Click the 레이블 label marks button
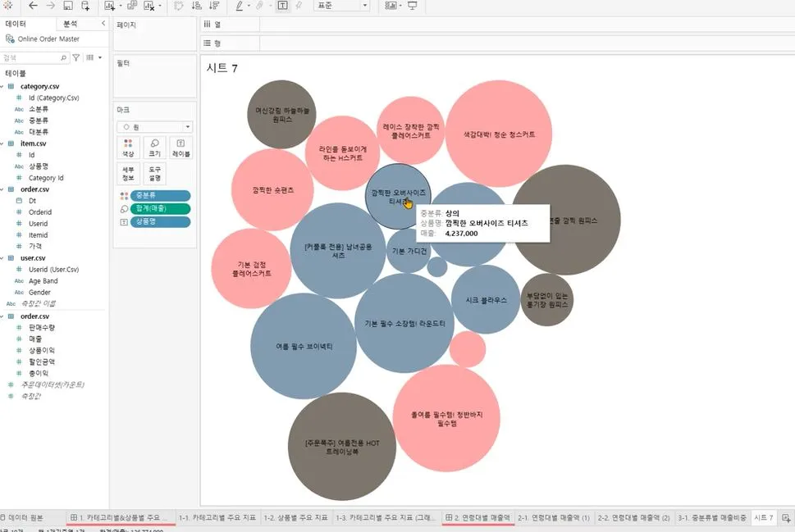 [x=181, y=148]
